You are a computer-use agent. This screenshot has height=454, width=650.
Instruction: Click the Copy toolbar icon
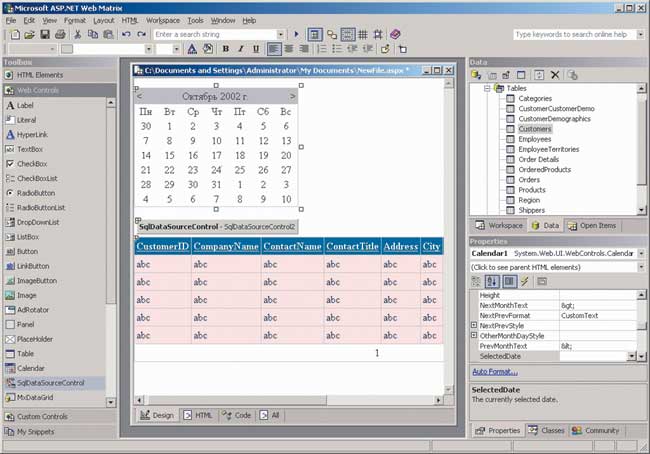(93, 34)
